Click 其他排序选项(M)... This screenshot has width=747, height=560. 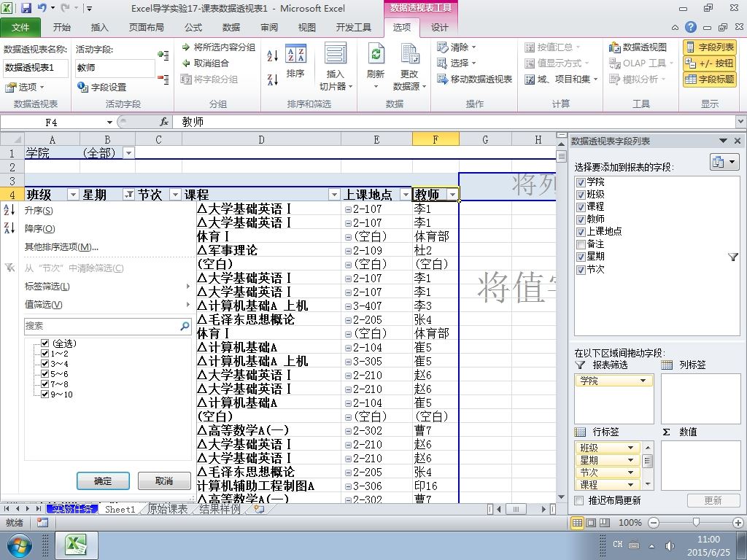[61, 246]
